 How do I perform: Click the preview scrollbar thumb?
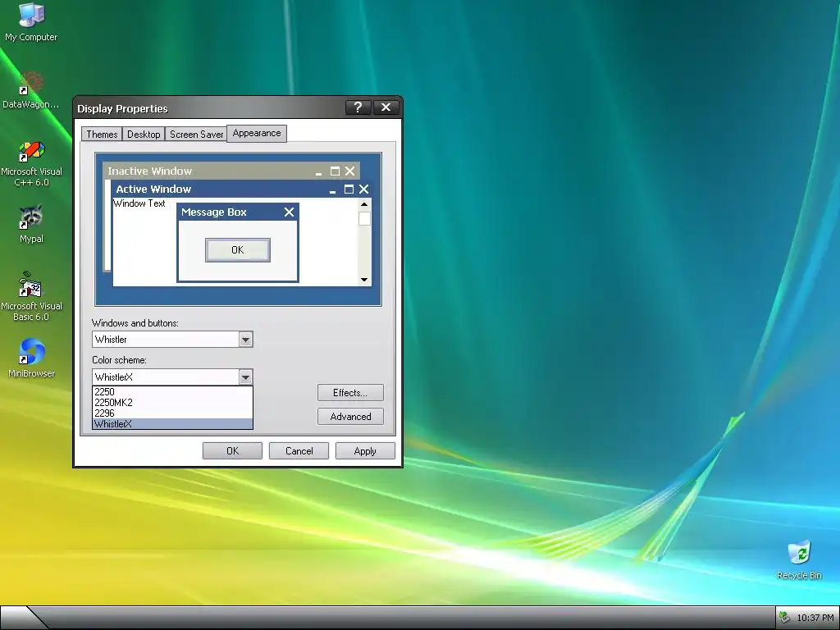(x=364, y=218)
